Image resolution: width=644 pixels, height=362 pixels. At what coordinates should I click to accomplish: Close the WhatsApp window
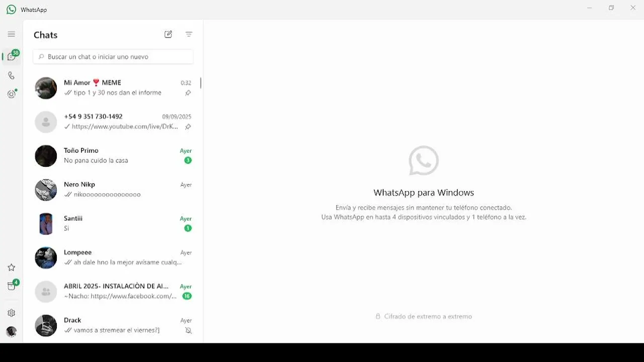pos(633,8)
